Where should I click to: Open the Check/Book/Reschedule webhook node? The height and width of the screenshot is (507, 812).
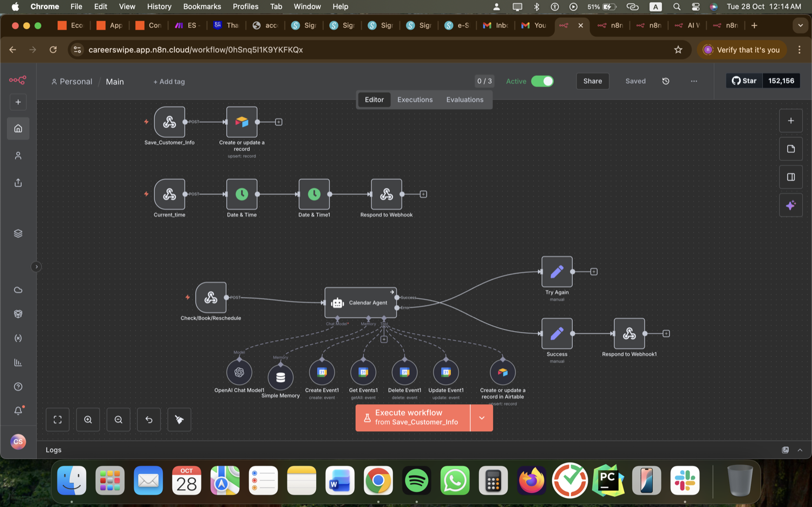coord(211,298)
